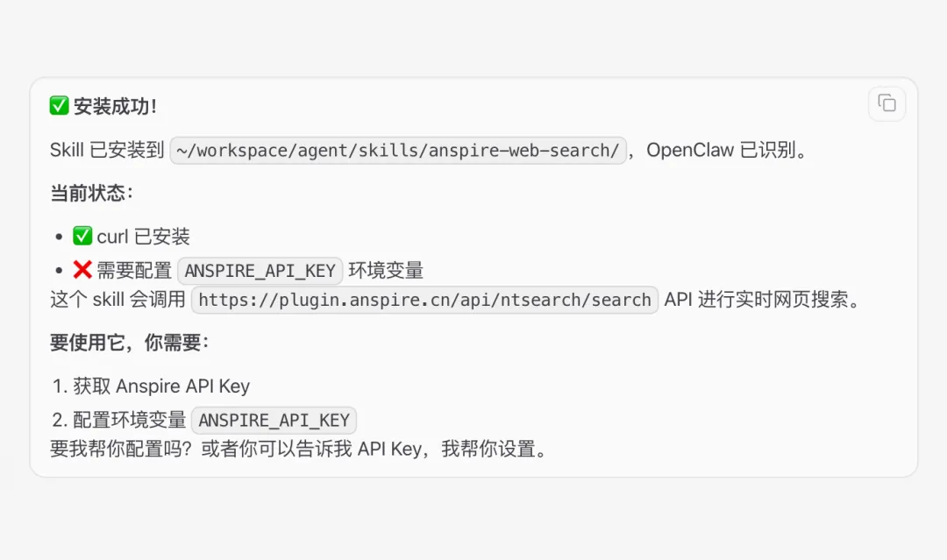947x560 pixels.
Task: Click the 当前状态 heading
Action: pos(91,193)
